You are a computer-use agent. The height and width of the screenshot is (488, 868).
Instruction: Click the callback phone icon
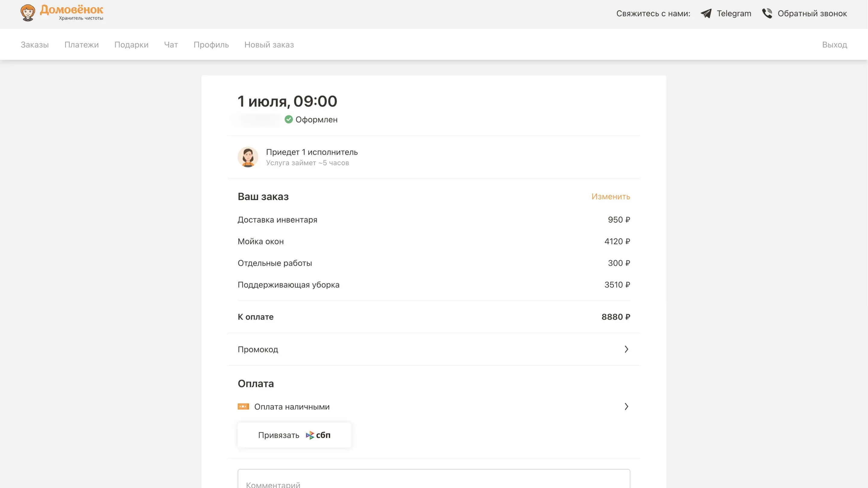pos(767,14)
